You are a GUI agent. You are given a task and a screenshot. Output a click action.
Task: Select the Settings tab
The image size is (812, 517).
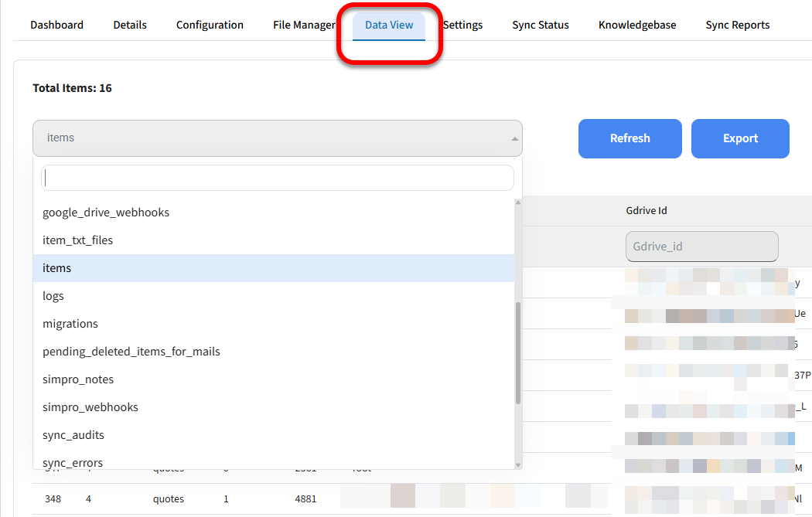463,25
